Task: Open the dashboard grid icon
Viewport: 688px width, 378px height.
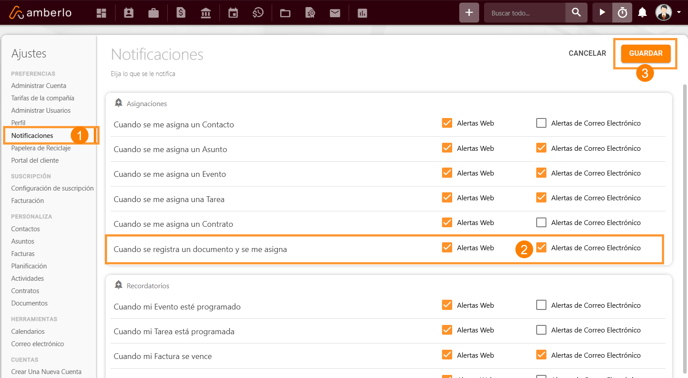Action: 101,13
